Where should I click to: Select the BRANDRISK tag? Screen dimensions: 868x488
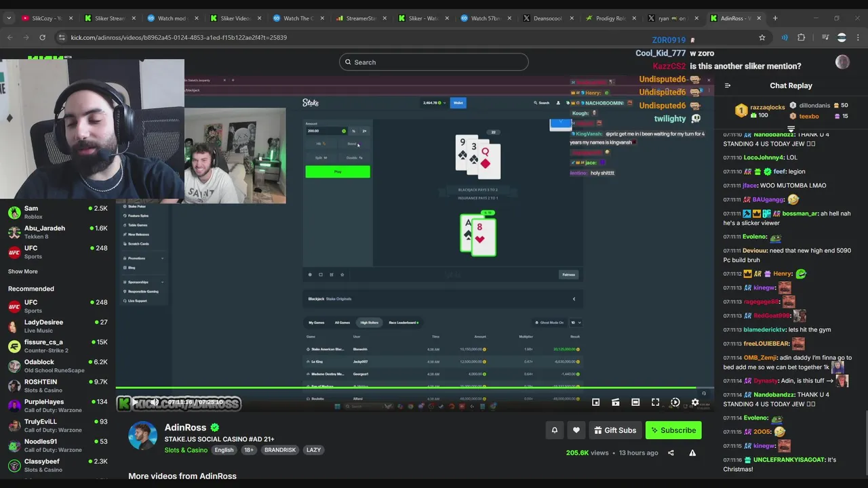pyautogui.click(x=280, y=450)
